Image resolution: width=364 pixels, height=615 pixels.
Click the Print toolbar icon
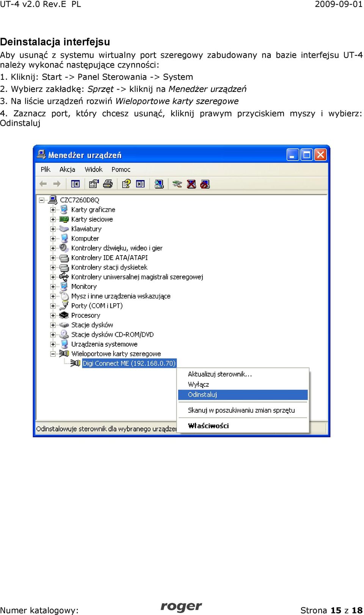[x=108, y=184]
